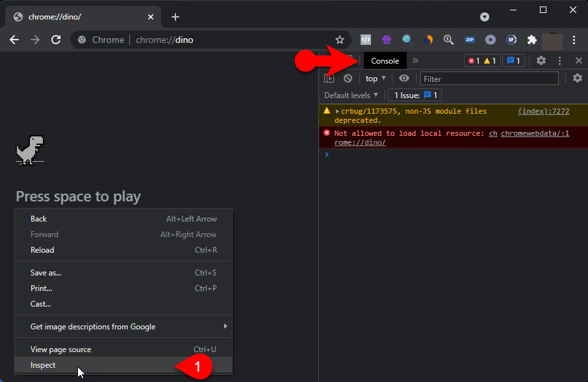This screenshot has height=382, width=588.
Task: Open the purple bug extension icon
Action: [x=387, y=40]
